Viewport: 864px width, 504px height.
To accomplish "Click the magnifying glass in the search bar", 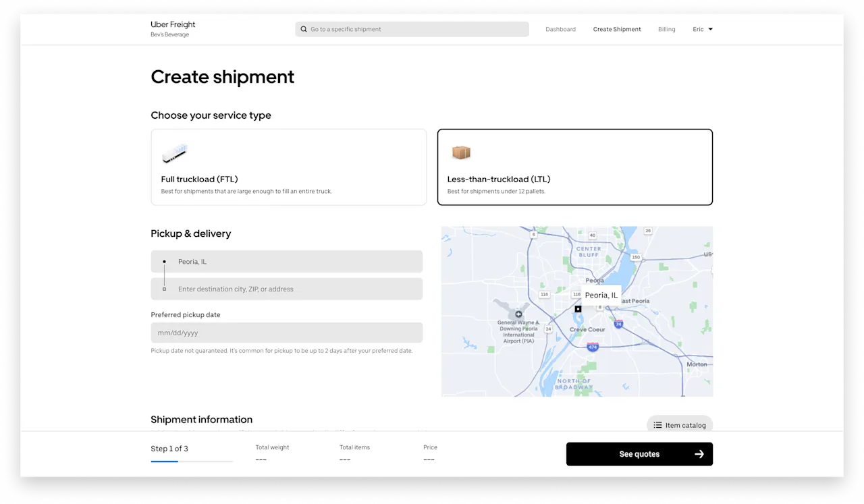I will tap(304, 29).
